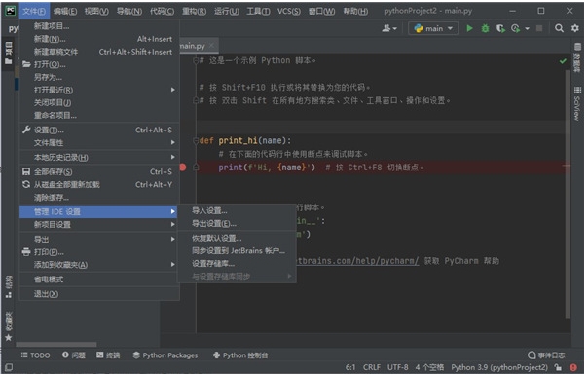Open search everywhere magnifier icon
Screen dimensions: 588x374
559,28
